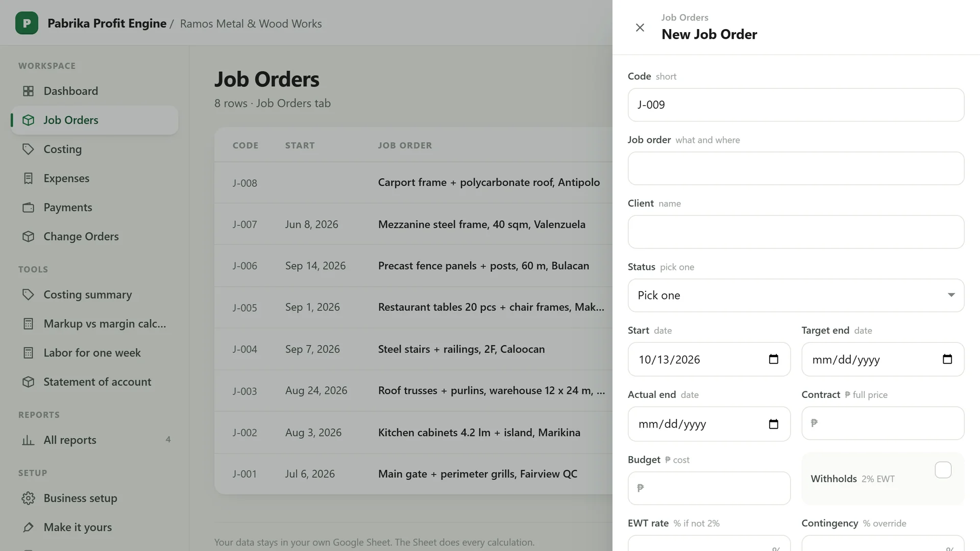The width and height of the screenshot is (980, 551).
Task: Open Business setup page
Action: (x=94, y=498)
